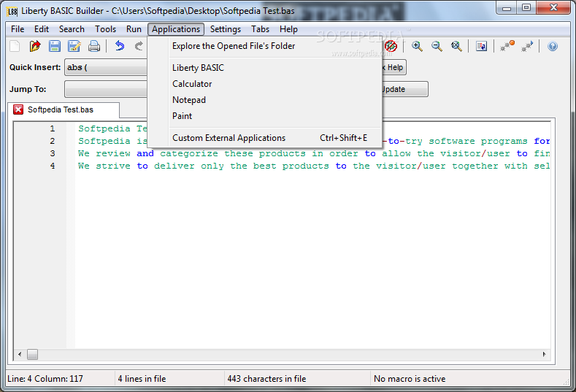This screenshot has width=576, height=392.
Task: Open the Search menu
Action: click(x=72, y=29)
